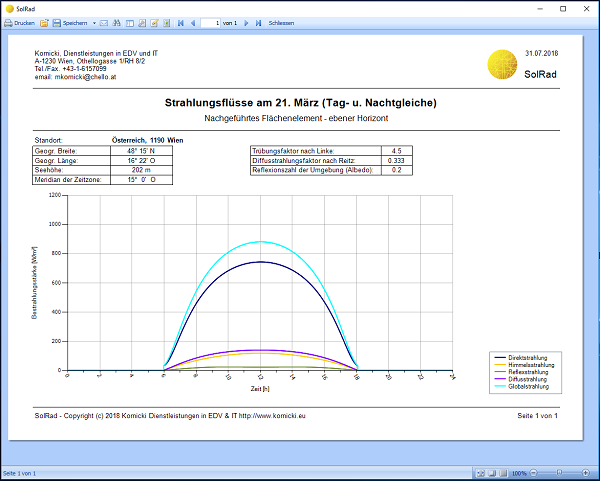Click Schliessen to close the preview
Viewport: 600px width, 481px height.
(x=281, y=22)
